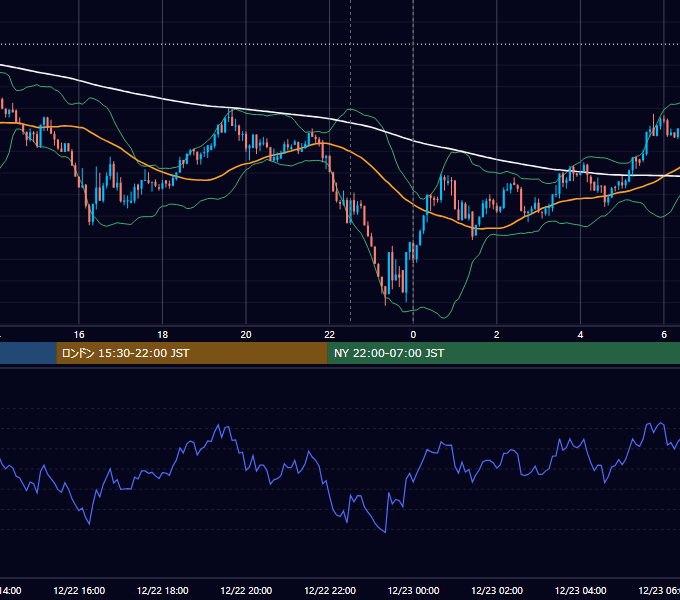Viewport: 680px width, 600px height.
Task: Click the 12/23 04:00 time label
Action: tap(581, 590)
